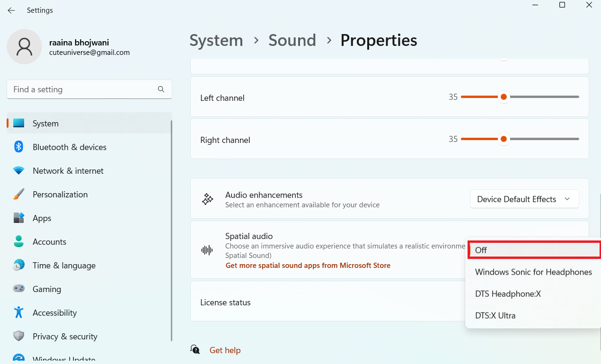This screenshot has width=601, height=364.
Task: Click the Left channel volume slider handle
Action: pyautogui.click(x=504, y=97)
